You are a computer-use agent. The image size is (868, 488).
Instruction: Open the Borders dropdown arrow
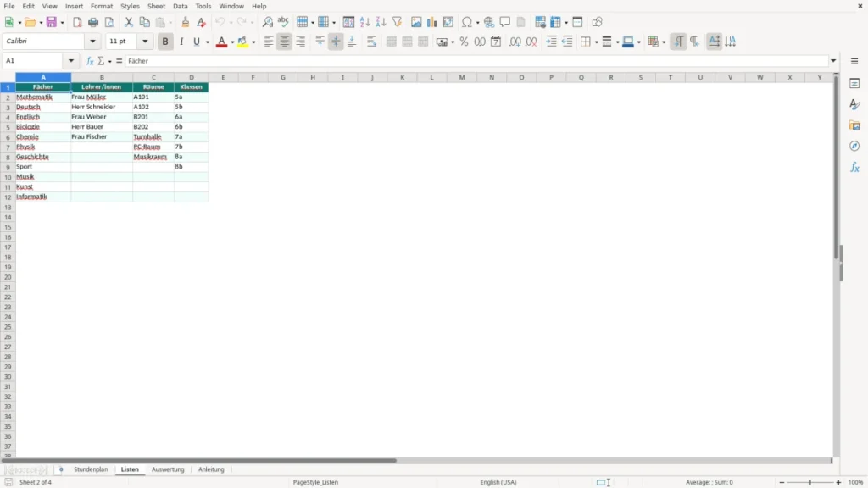click(x=596, y=42)
